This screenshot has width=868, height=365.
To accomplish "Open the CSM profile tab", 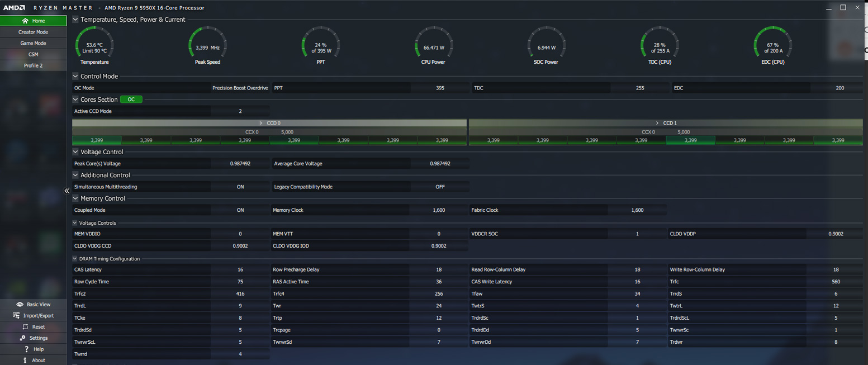I will (34, 54).
